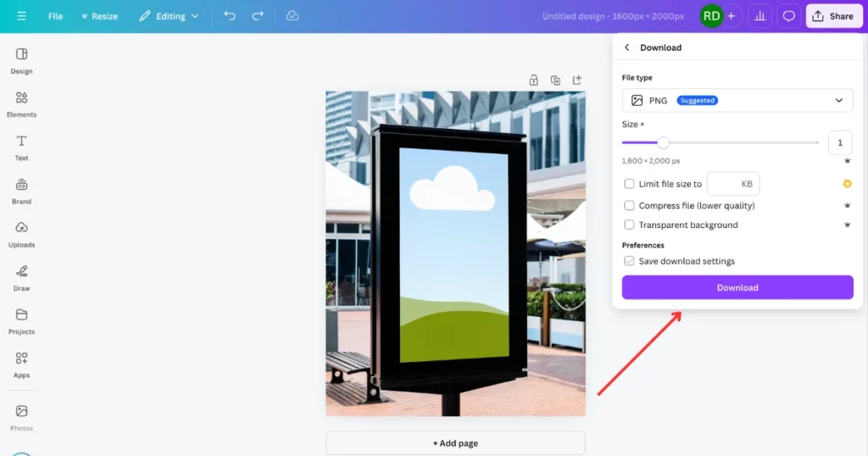Open analytics bar chart icon
The width and height of the screenshot is (868, 456).
[x=760, y=16]
